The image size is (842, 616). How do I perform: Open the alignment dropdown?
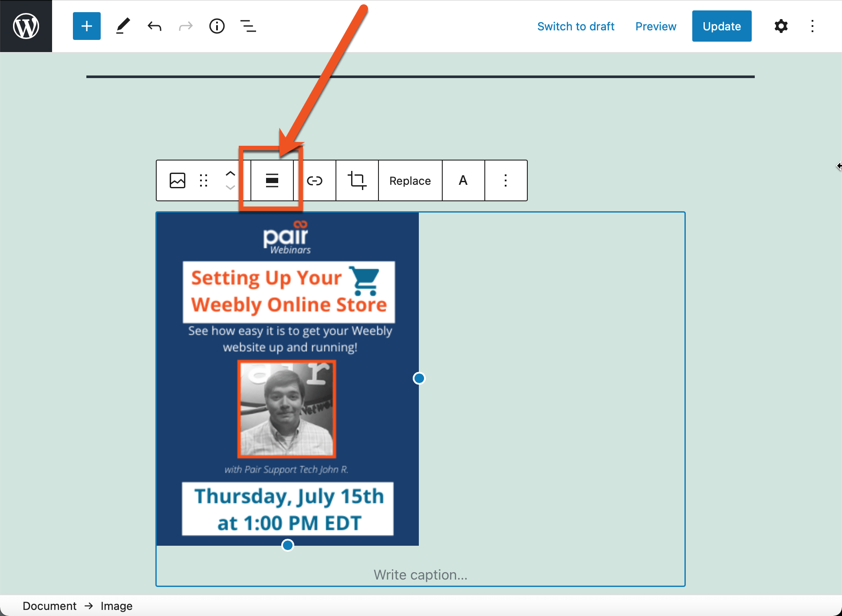coord(272,180)
